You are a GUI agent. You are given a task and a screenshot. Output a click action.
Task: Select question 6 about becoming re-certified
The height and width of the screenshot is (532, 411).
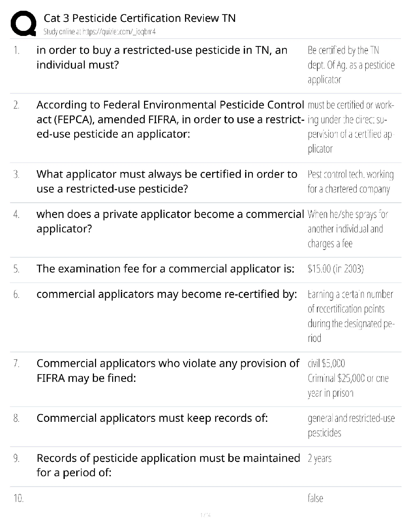167,294
